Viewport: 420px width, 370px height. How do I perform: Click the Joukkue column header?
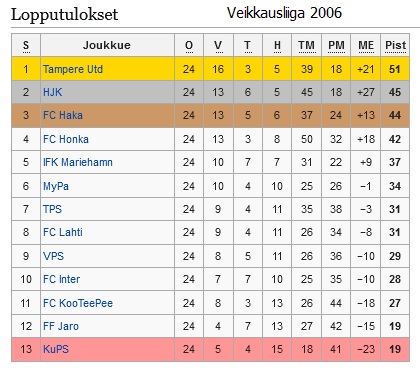107,45
